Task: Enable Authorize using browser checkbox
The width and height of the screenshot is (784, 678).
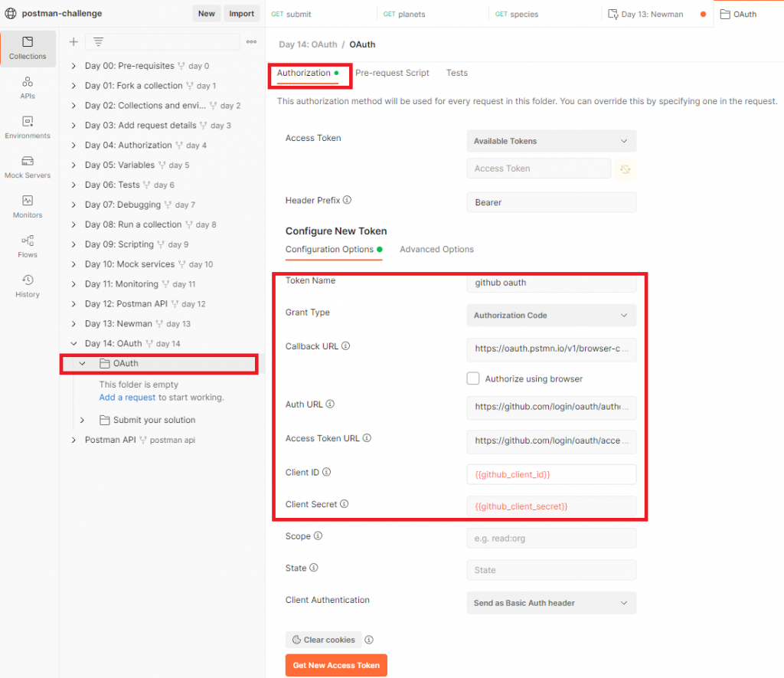Action: click(472, 378)
